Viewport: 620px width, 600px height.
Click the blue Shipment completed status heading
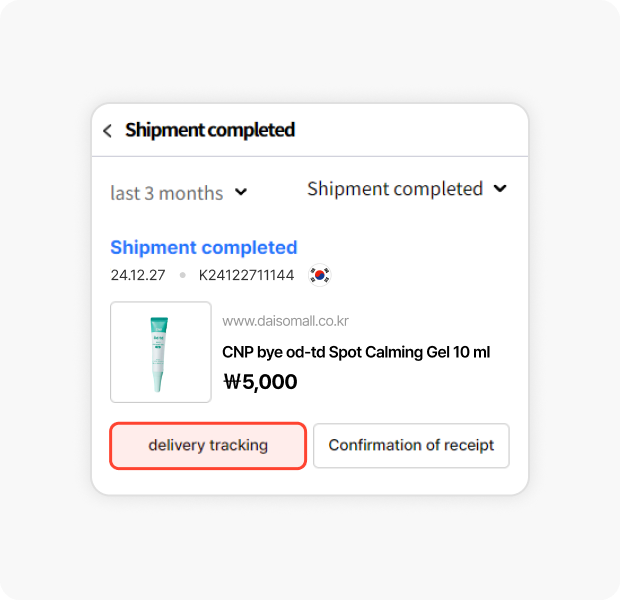pos(203,247)
